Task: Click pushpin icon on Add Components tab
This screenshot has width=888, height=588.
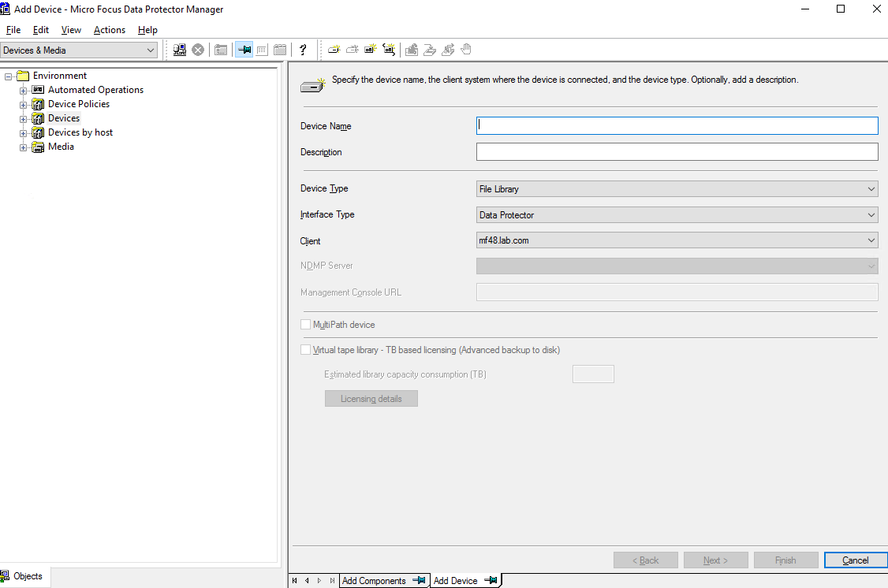Action: click(x=419, y=580)
